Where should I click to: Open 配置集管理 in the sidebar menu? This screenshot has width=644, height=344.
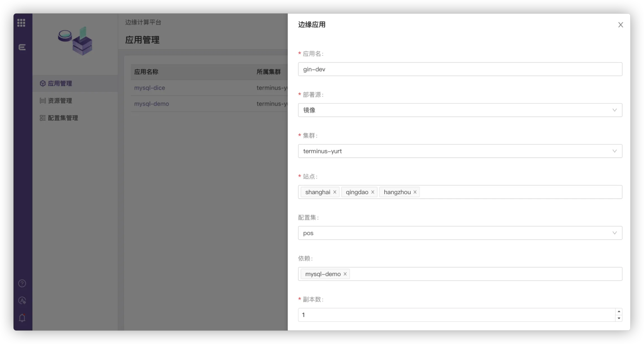point(63,118)
